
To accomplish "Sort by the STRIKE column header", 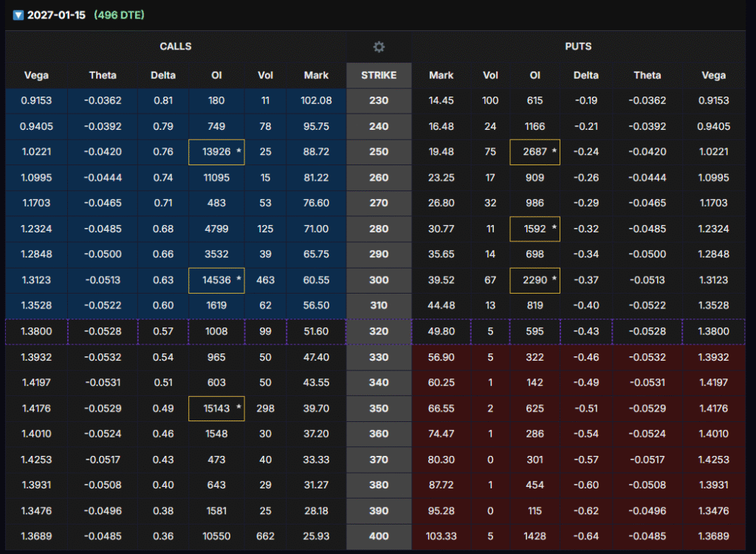I will click(x=379, y=75).
